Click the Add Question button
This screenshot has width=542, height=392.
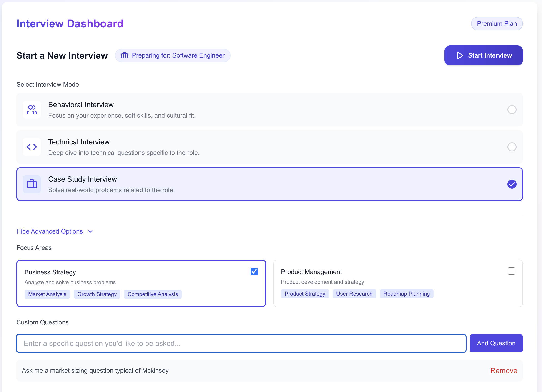(x=496, y=343)
